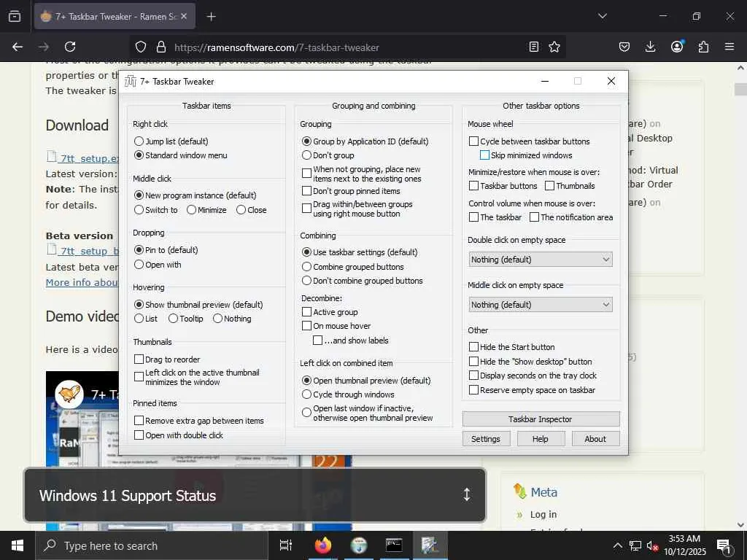
Task: Open the Firefox account icon
Action: 677,46
